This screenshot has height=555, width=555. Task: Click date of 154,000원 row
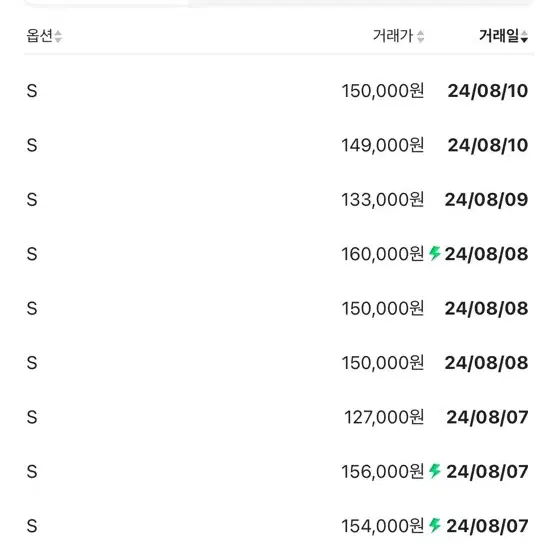487,526
